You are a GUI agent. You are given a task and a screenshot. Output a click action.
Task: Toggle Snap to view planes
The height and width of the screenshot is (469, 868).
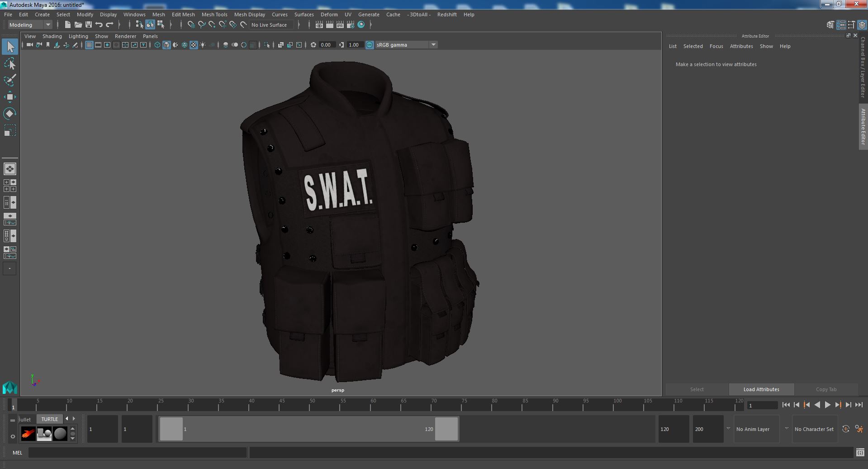click(233, 24)
